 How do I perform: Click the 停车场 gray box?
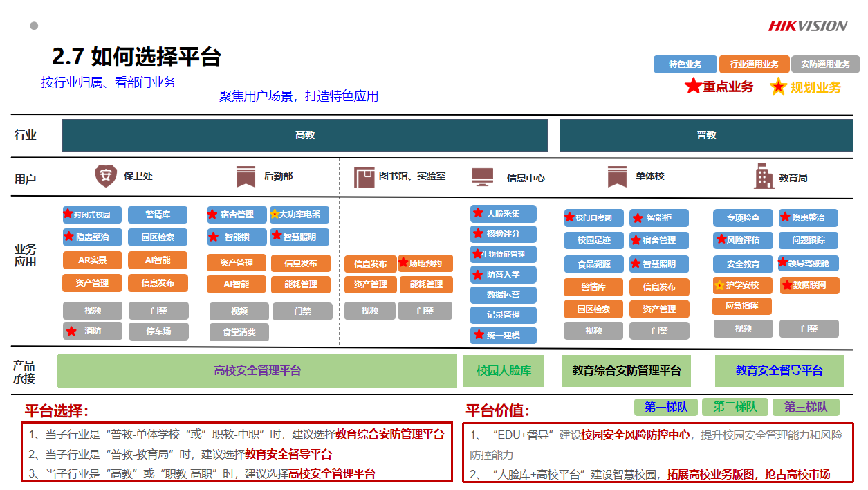click(x=158, y=331)
